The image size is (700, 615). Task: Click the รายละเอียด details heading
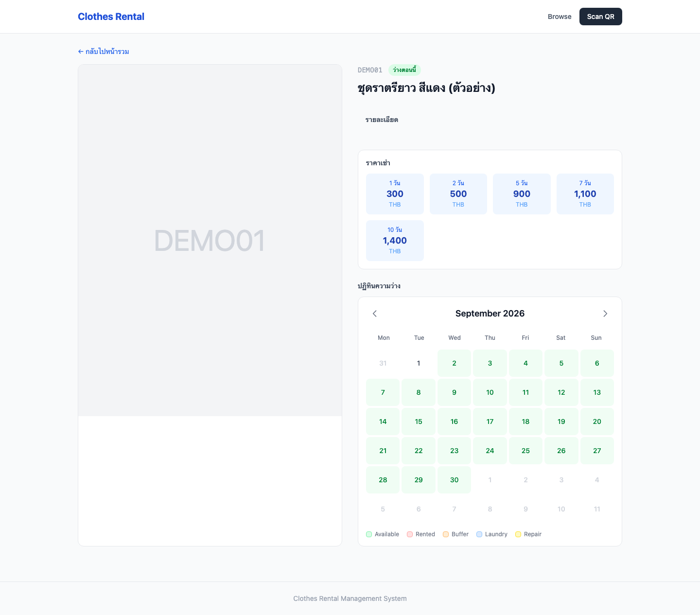[x=382, y=120]
